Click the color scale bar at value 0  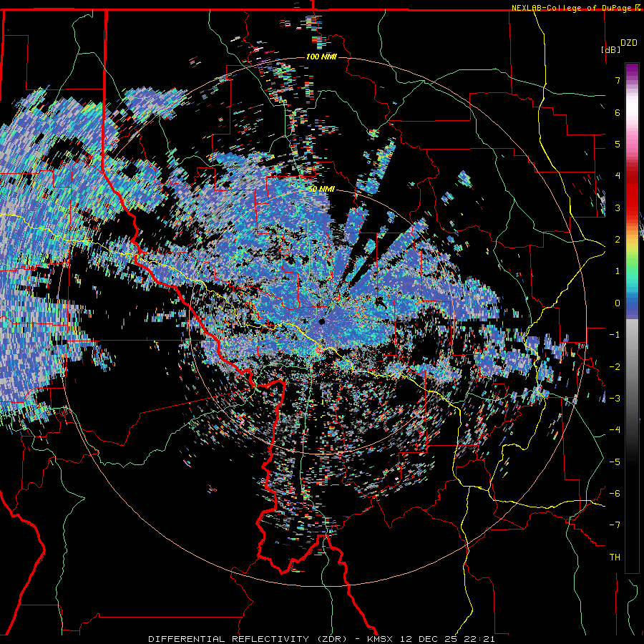click(x=632, y=303)
